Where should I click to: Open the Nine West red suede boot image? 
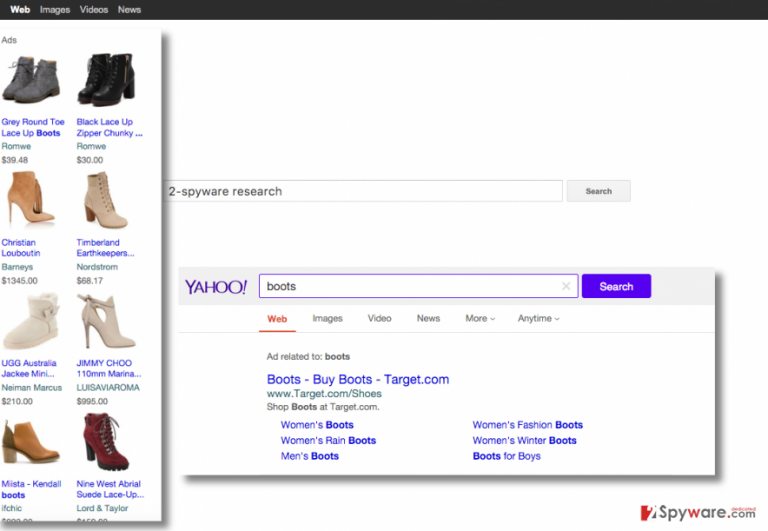106,441
